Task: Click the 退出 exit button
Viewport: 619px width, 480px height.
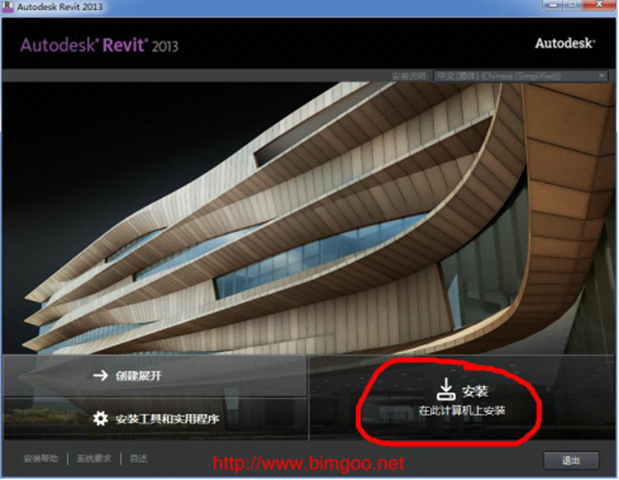Action: [571, 460]
